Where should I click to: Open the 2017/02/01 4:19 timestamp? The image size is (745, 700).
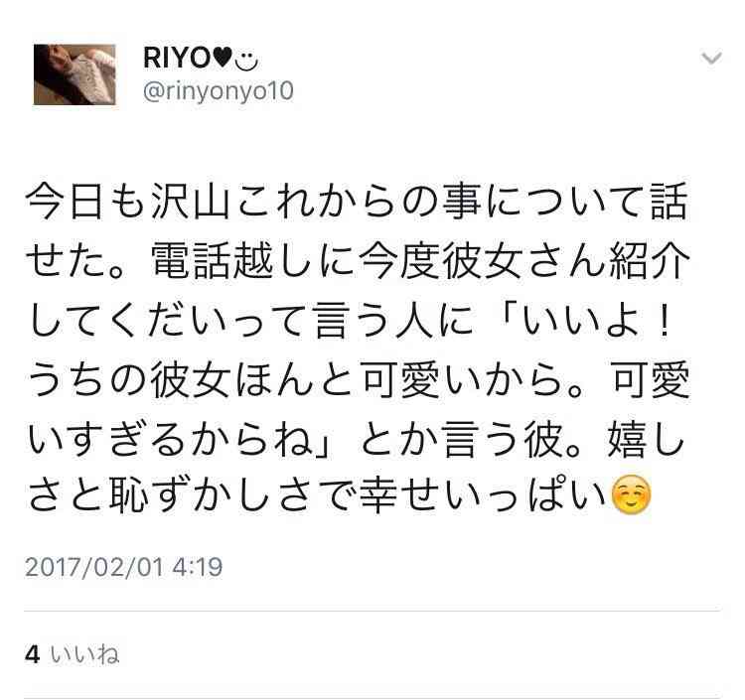pyautogui.click(x=123, y=567)
